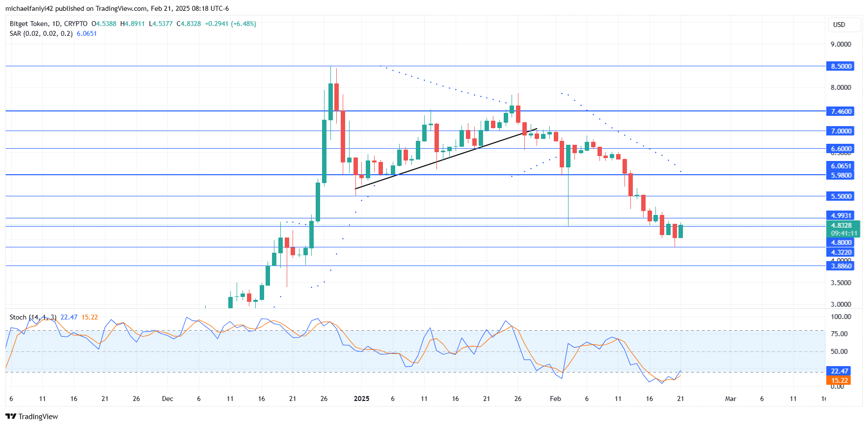Click the Feb label on the time axis
Screen dimensions: 868x426
point(555,399)
